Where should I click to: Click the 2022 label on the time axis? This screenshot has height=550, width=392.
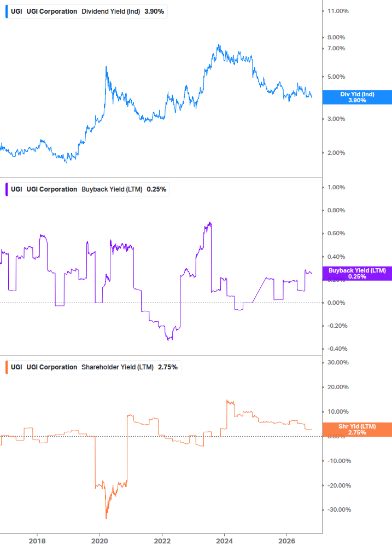tap(162, 541)
